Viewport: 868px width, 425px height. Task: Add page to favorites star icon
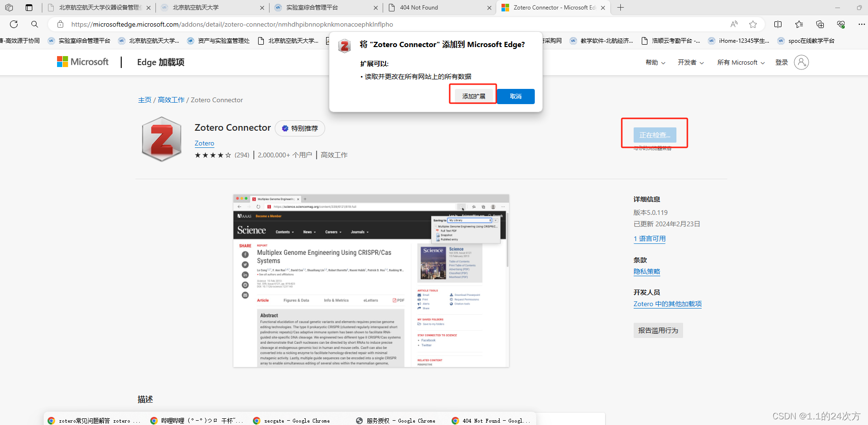tap(753, 24)
